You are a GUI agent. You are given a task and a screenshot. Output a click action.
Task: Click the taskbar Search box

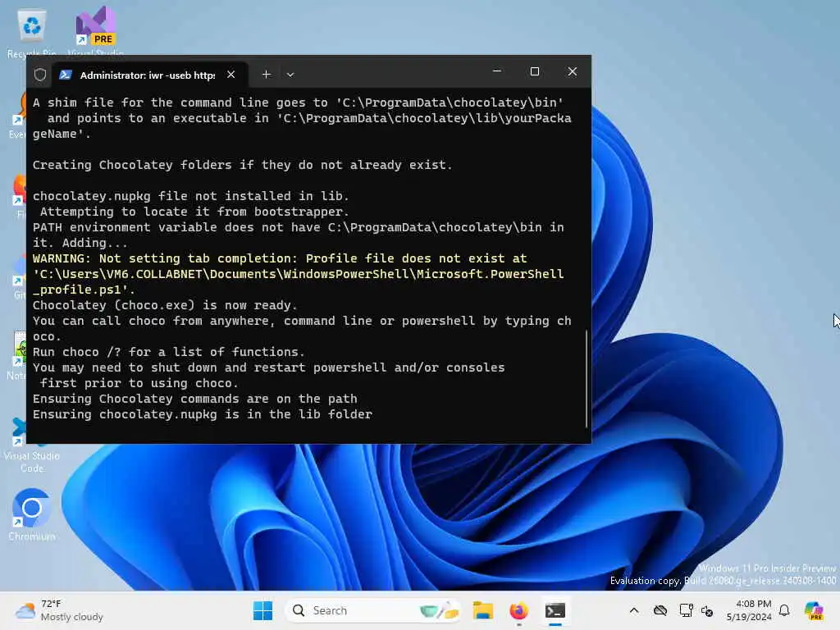click(x=373, y=610)
